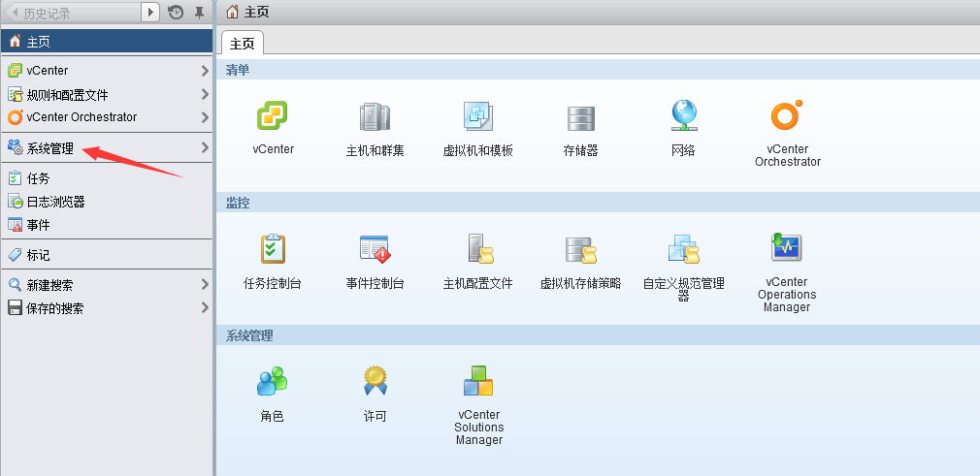
Task: Open 事件 in the sidebar
Action: pos(107,225)
